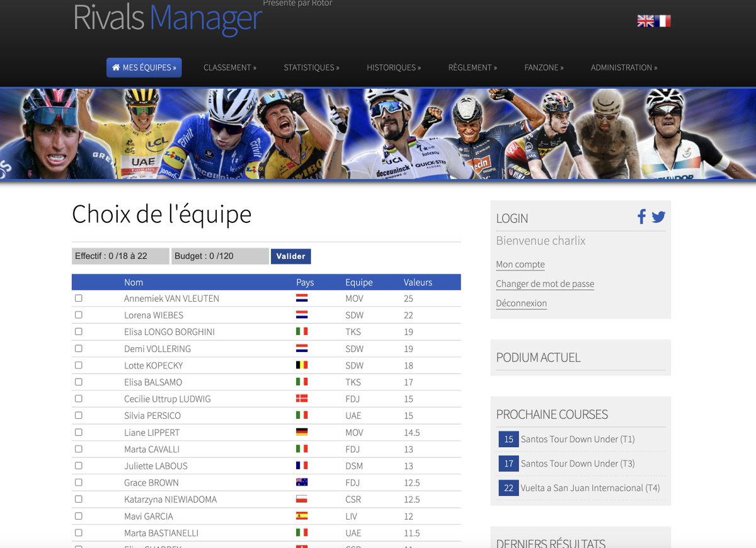Viewport: 756px width, 548px height.
Task: Click Mavi GARCIA's name in the list
Action: click(x=149, y=517)
